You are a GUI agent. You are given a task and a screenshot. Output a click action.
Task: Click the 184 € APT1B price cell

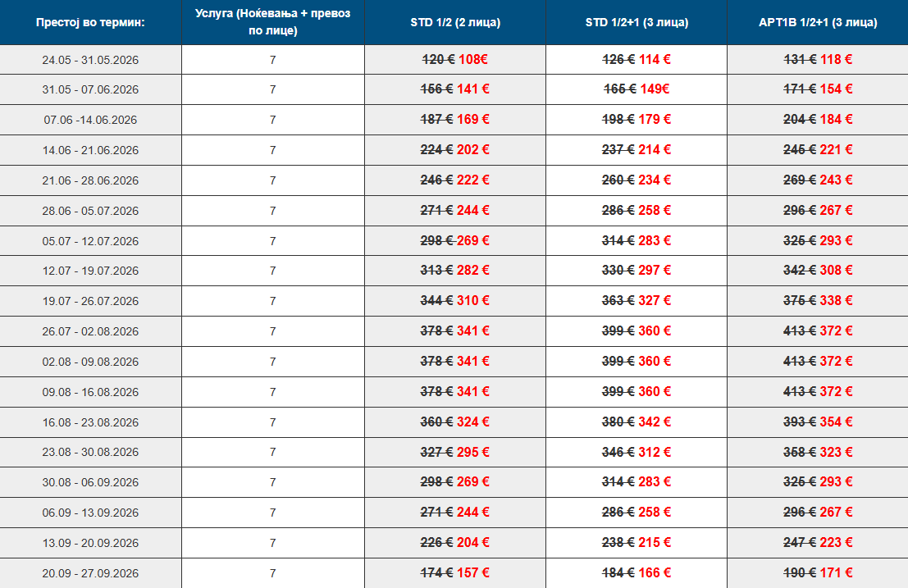[x=837, y=120]
